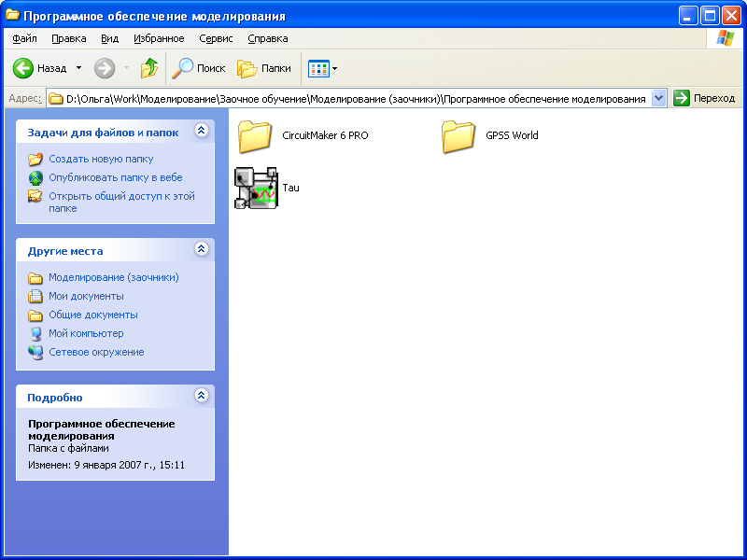
Task: Click the new folder icon beside Создать
Action: (x=35, y=159)
